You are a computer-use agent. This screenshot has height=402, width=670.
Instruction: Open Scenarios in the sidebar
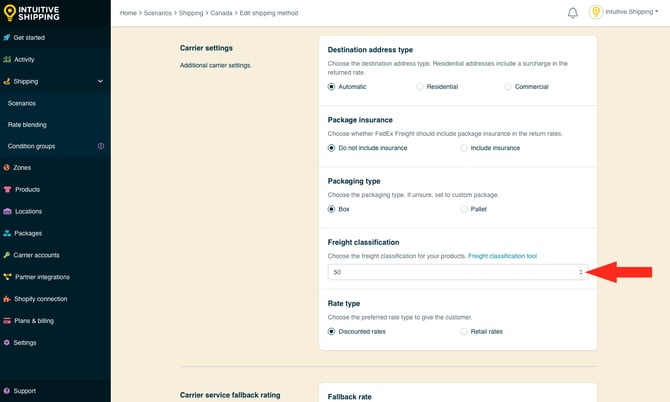22,103
